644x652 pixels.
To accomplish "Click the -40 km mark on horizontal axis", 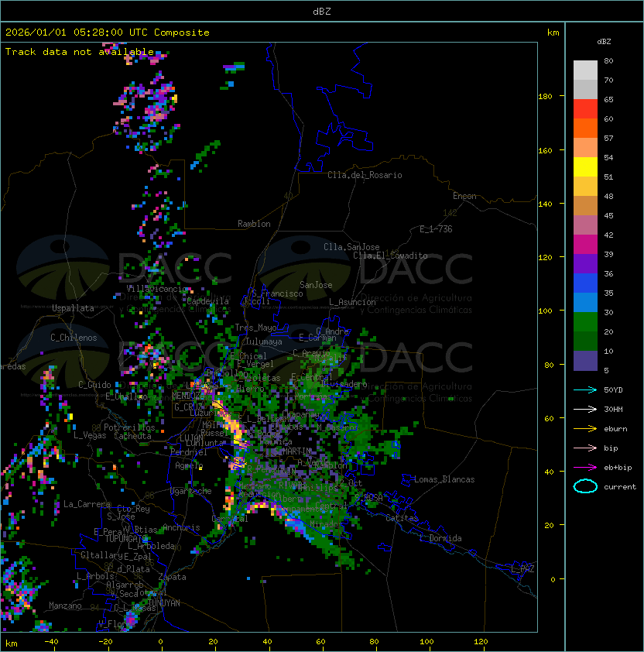I will pos(51,642).
